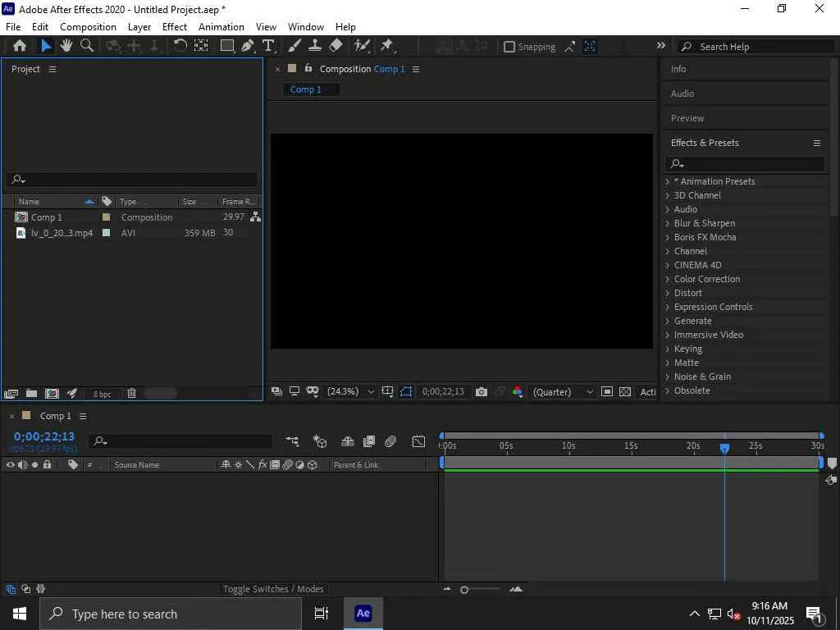This screenshot has width=840, height=630.
Task: Create a new composition from Project panel
Action: 52,394
